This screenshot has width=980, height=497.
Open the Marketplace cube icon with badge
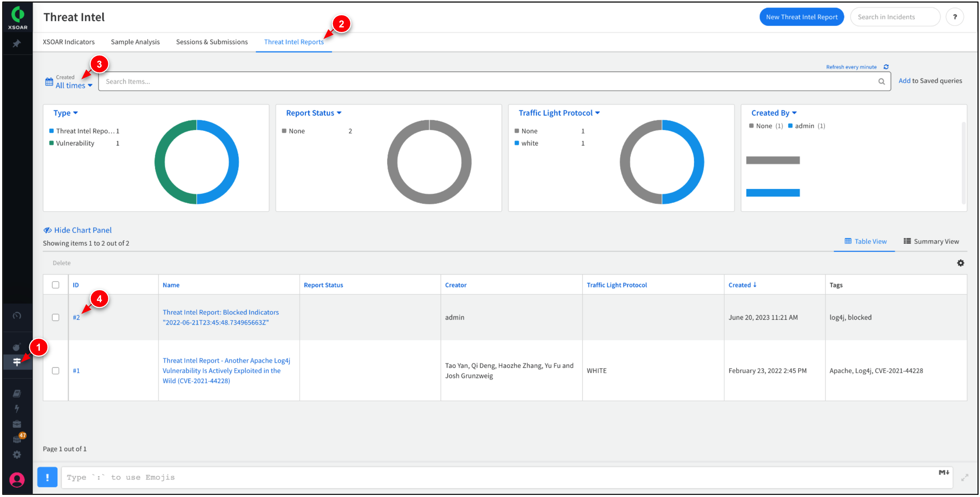(x=18, y=439)
